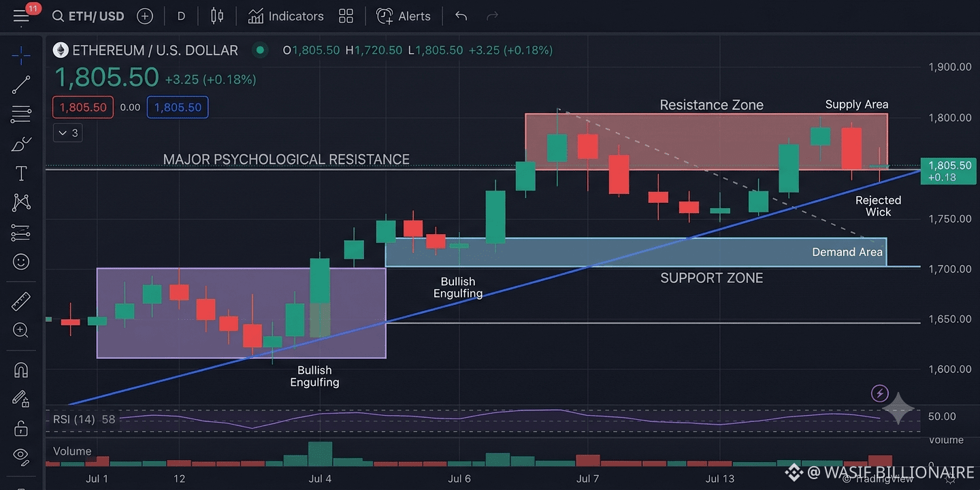Create a new alert with Alerts
This screenshot has width=980, height=490.
(404, 16)
